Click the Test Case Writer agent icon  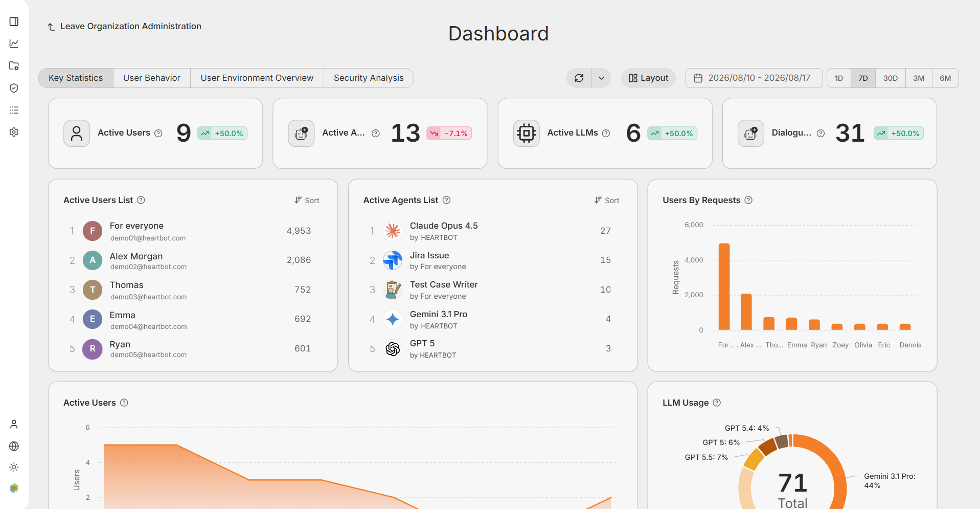pyautogui.click(x=393, y=290)
